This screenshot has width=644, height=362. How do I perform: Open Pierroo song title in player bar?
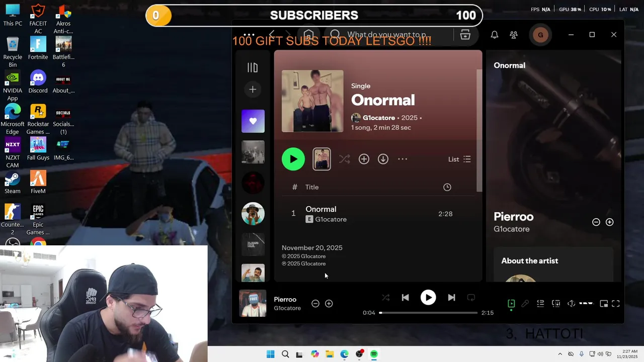[x=285, y=300]
